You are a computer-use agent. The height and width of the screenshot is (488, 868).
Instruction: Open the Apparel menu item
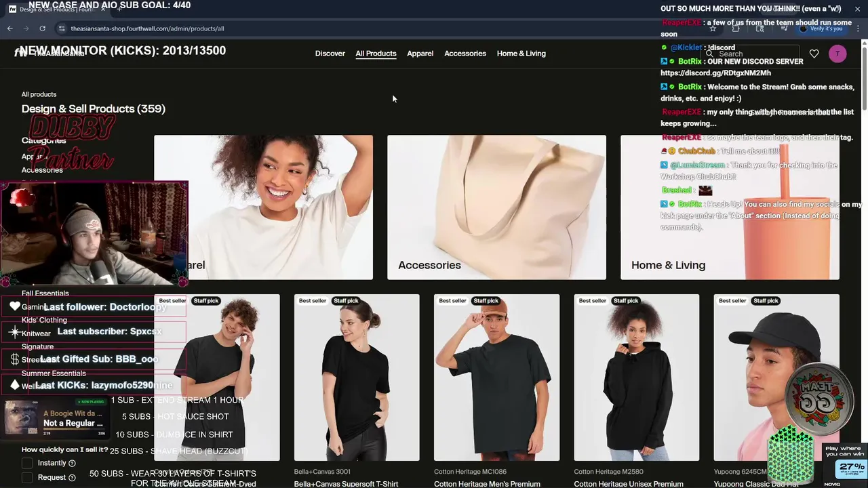pyautogui.click(x=420, y=54)
